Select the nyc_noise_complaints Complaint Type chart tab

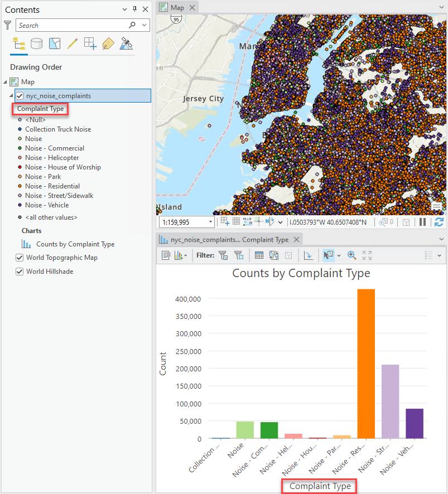click(229, 240)
